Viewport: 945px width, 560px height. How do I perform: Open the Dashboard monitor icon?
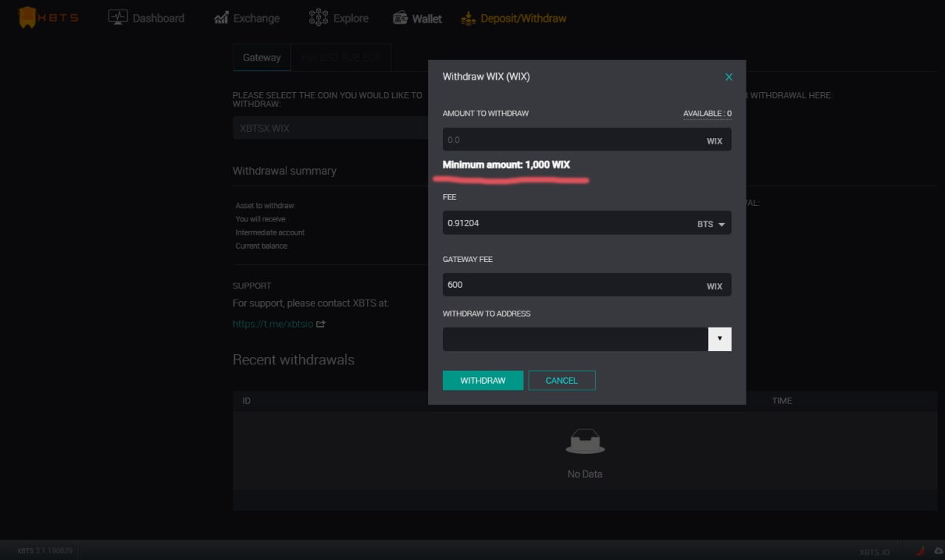(x=117, y=17)
